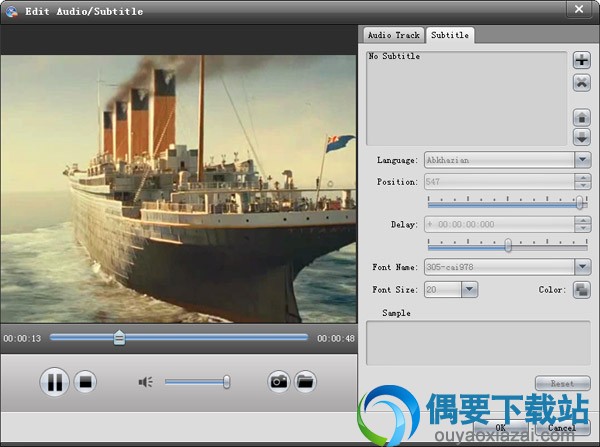Click the Reset button
Viewport: 600px width, 447px height.
562,383
